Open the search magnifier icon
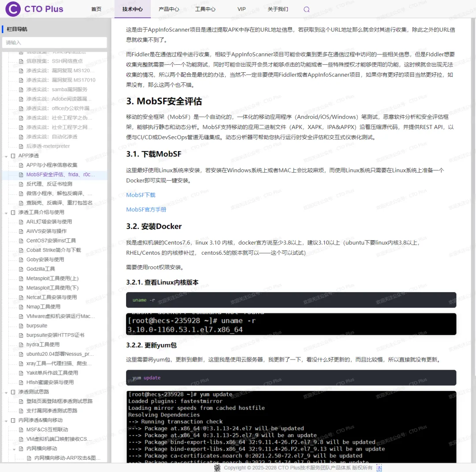This screenshot has width=476, height=472. 306,9
